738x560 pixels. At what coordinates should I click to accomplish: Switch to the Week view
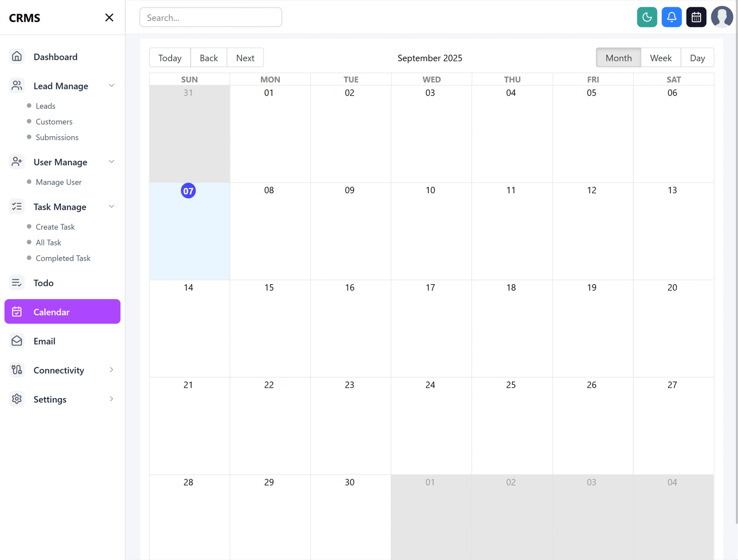[x=661, y=58]
